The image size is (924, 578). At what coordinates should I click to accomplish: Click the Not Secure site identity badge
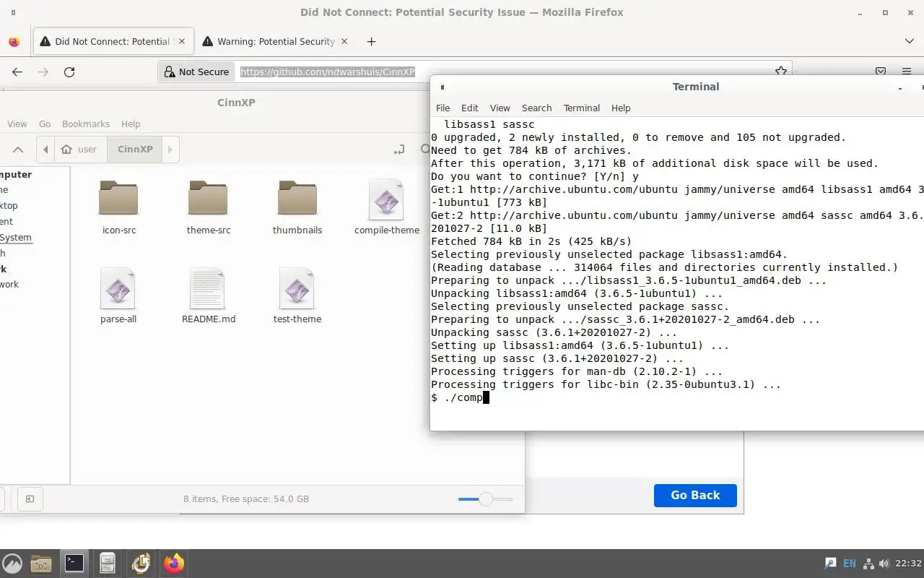click(x=196, y=72)
